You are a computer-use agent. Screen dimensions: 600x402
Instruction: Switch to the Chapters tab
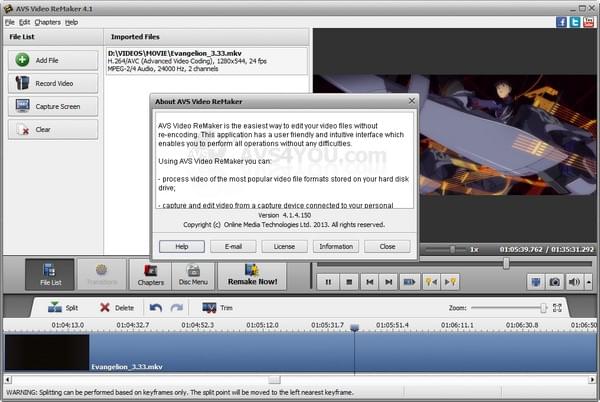pyautogui.click(x=150, y=275)
